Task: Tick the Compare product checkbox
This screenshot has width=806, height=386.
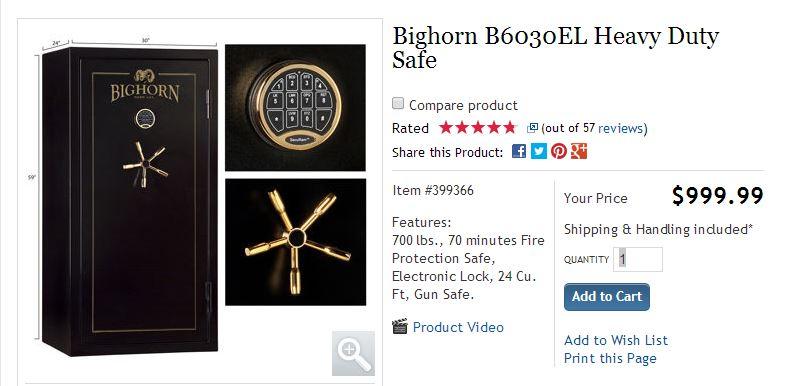Action: 398,103
